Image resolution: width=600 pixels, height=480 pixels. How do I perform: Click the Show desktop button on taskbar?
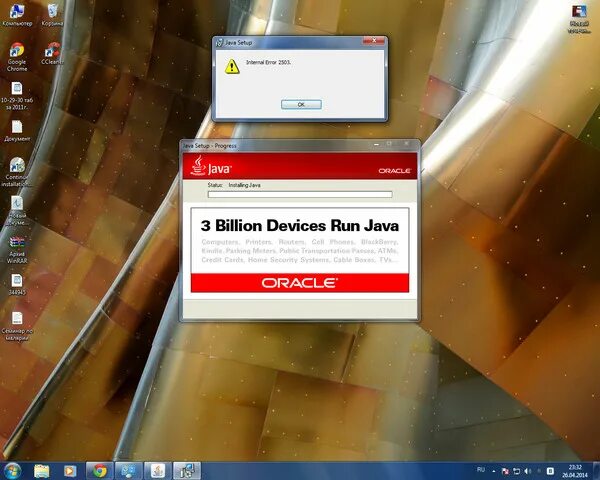[596, 471]
